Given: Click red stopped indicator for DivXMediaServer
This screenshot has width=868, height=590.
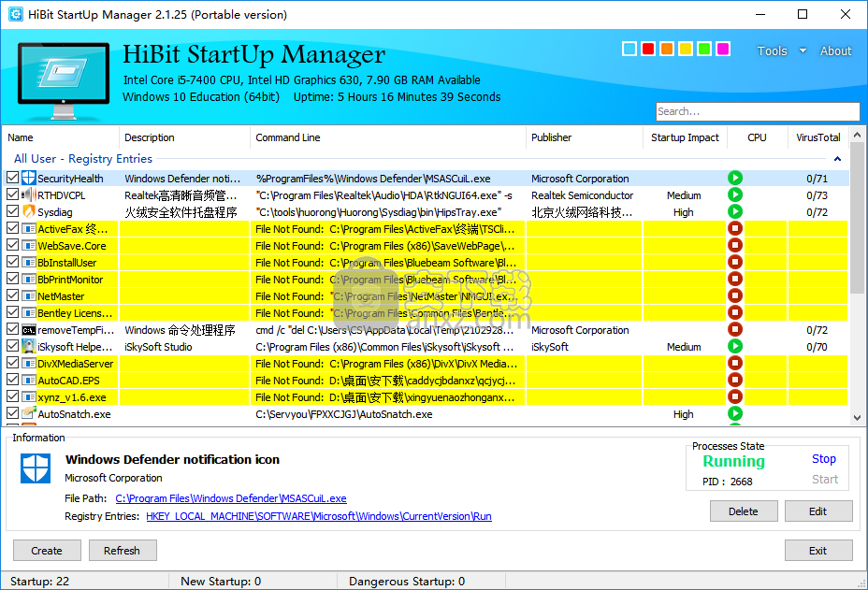Looking at the screenshot, I should pos(735,363).
